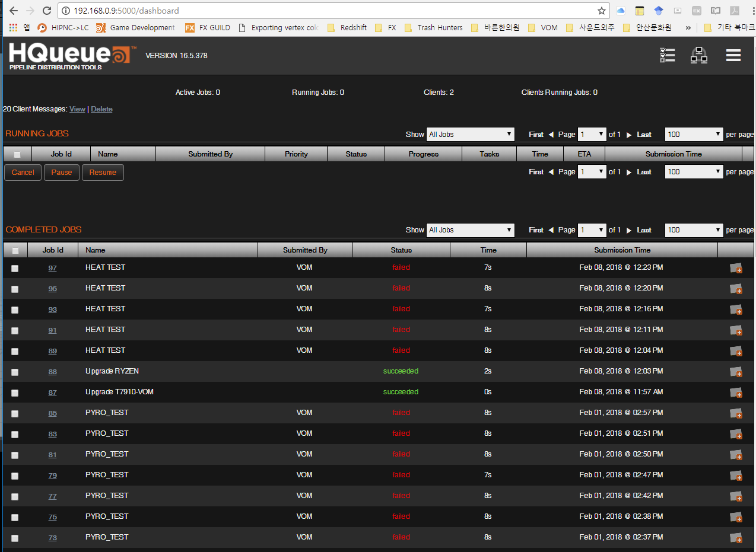Open the Game Development bookmark
Viewport: 756px width, 552px height.
[x=135, y=27]
